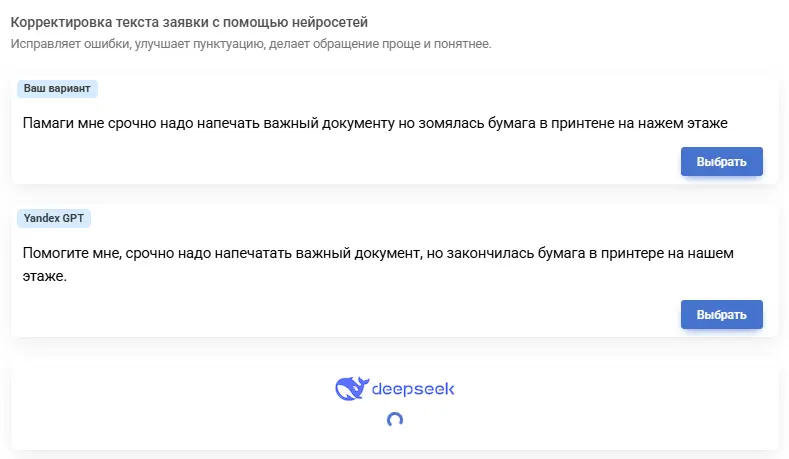Click the deepseek wordmark text

(413, 389)
